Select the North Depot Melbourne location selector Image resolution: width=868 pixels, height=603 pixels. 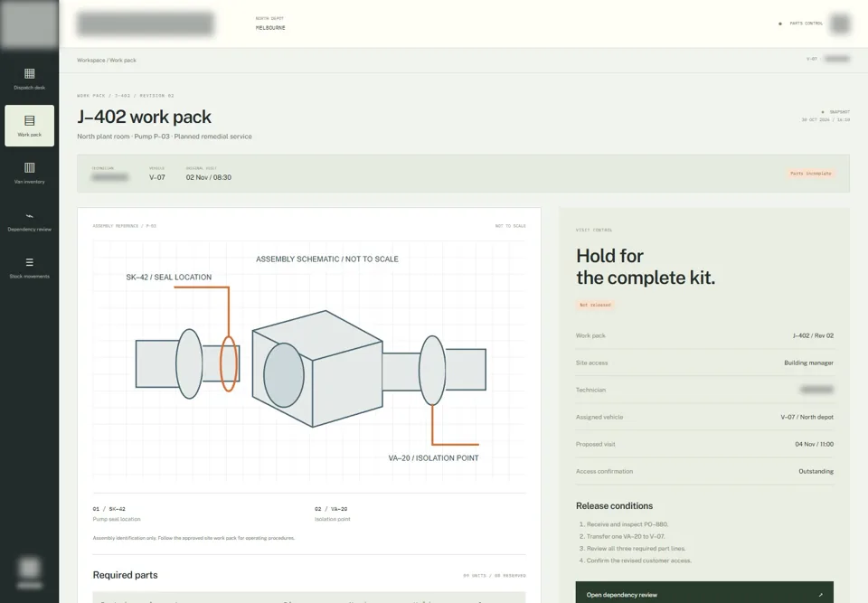point(270,24)
